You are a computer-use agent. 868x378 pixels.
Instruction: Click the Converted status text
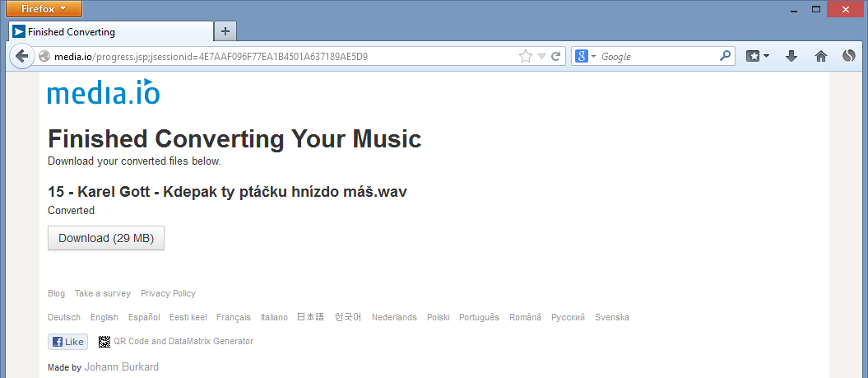click(x=72, y=211)
